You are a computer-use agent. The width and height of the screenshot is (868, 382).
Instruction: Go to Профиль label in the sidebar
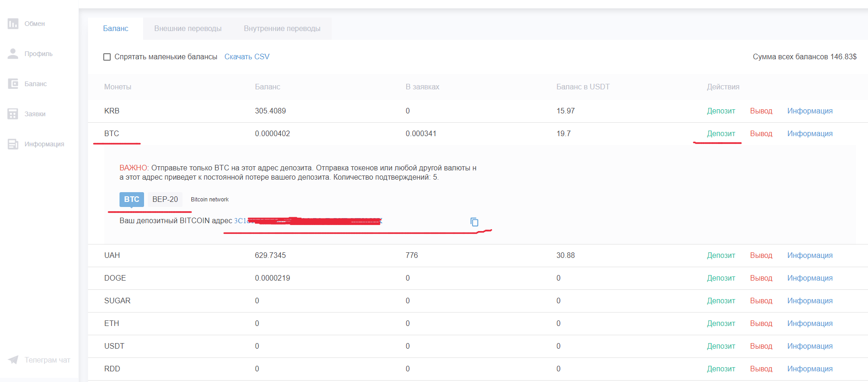tap(38, 54)
